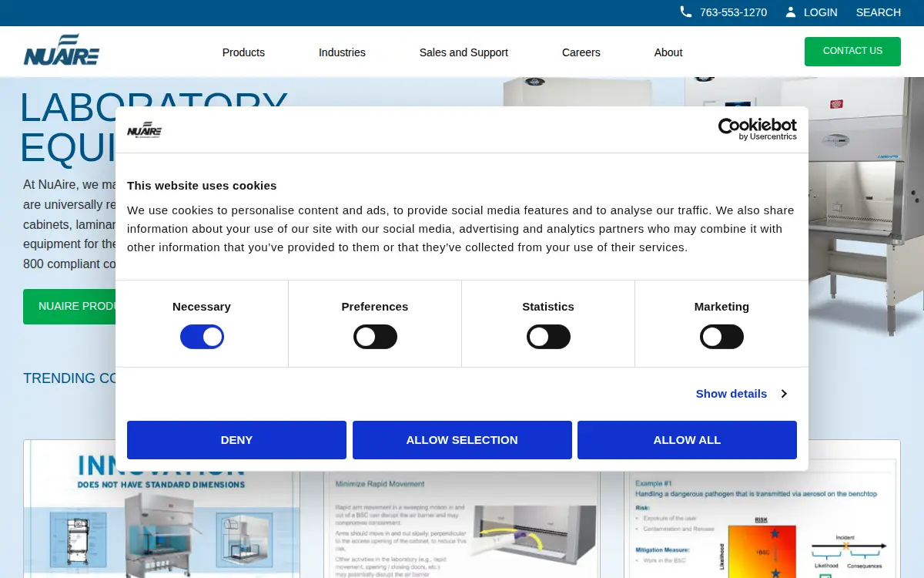Open the About menu

[x=668, y=52]
